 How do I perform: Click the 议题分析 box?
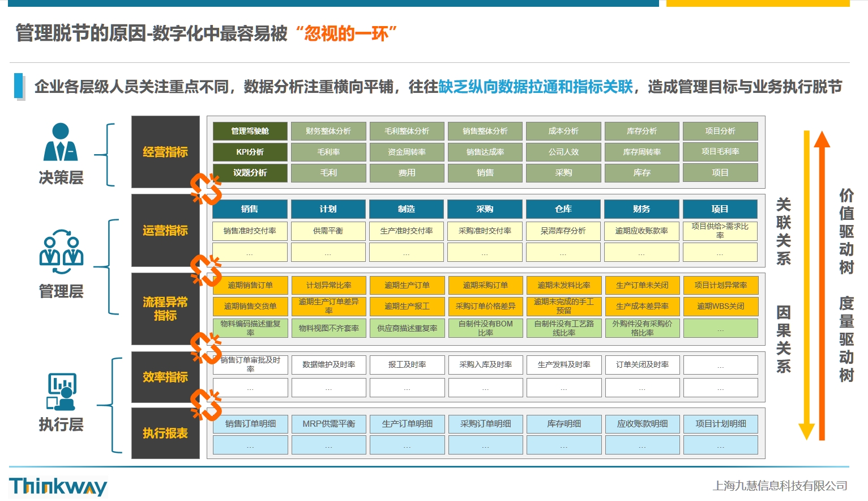[x=250, y=173]
